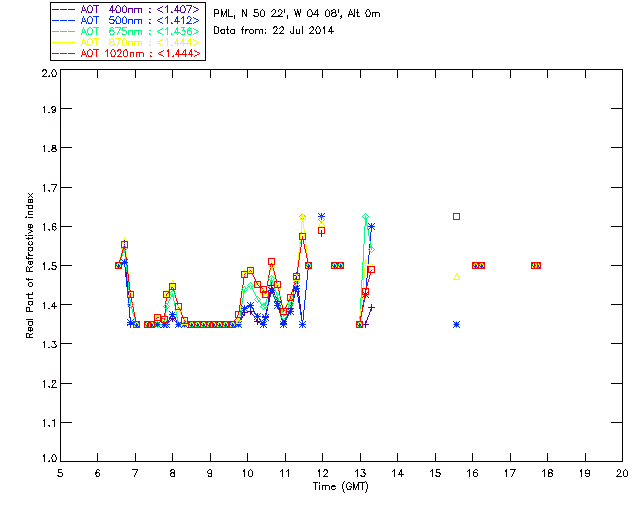Click the blue star marker at 1.35 near time 15.5
Viewport: 640px width, 512px height.
pos(456,325)
